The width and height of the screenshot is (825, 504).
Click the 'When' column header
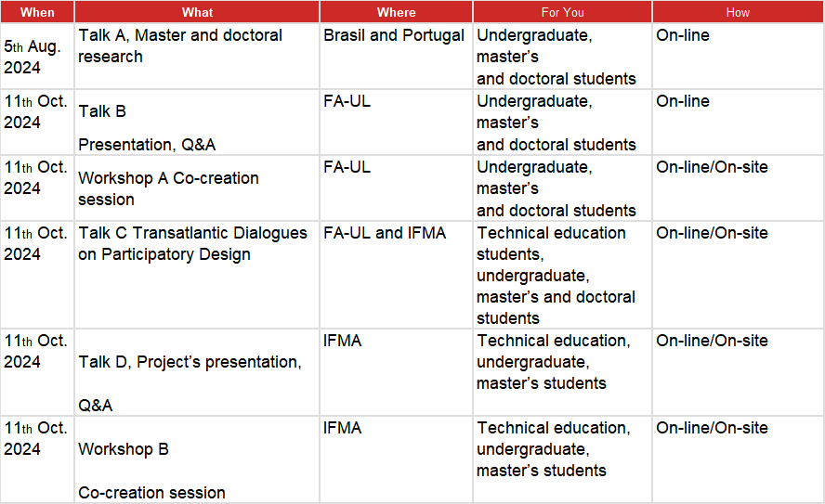37,12
